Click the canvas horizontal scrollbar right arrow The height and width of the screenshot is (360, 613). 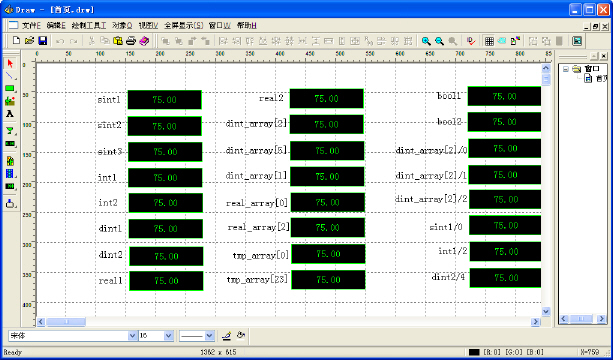[x=535, y=322]
